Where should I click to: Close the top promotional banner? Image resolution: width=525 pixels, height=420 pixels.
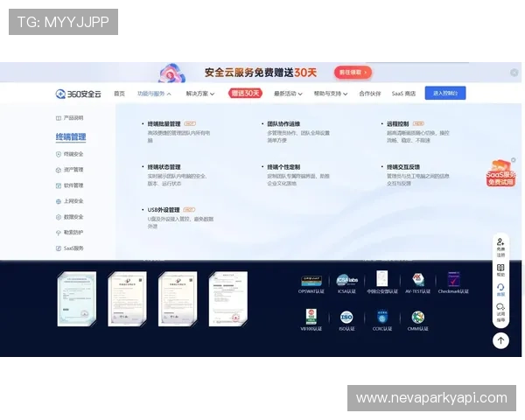point(514,73)
